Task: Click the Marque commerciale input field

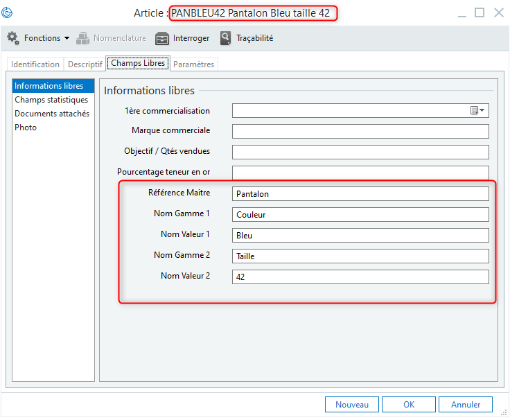Action: tap(360, 132)
